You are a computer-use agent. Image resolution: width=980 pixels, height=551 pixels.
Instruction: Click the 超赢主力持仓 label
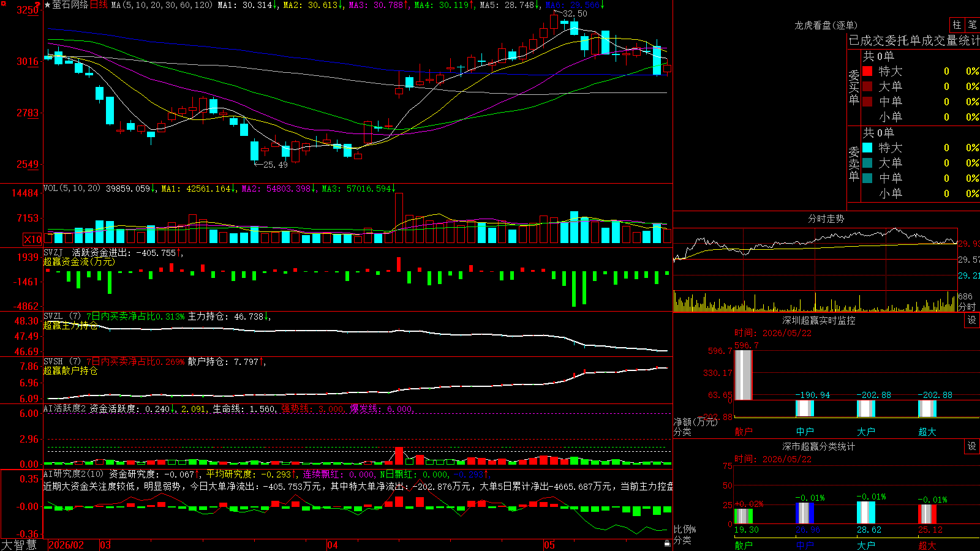[x=70, y=325]
